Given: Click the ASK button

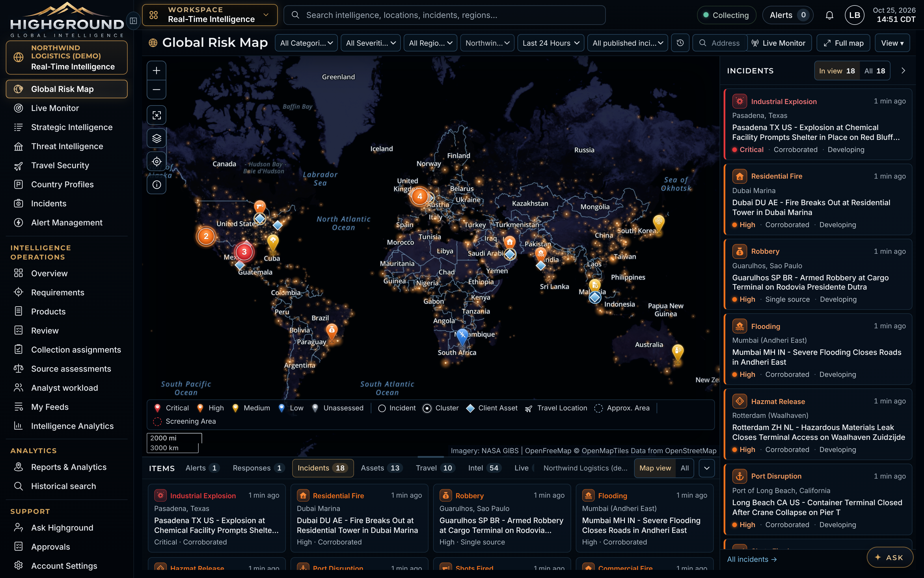Looking at the screenshot, I should (x=890, y=557).
